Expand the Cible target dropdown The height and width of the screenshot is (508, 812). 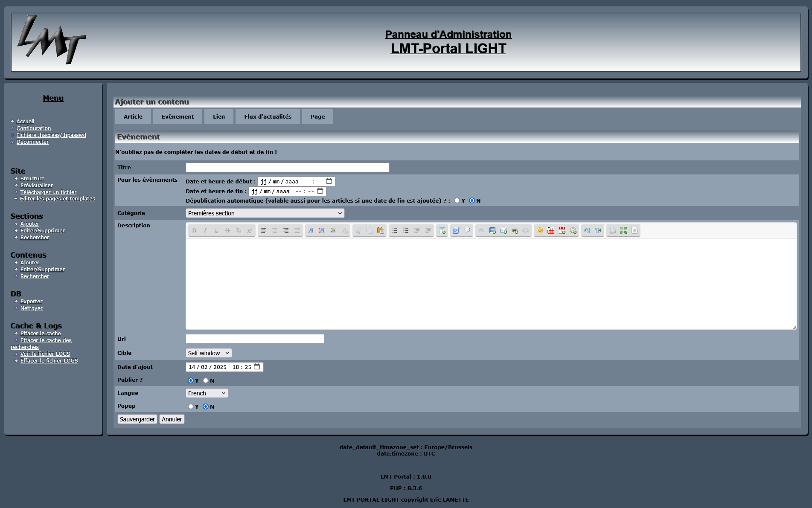pos(209,353)
